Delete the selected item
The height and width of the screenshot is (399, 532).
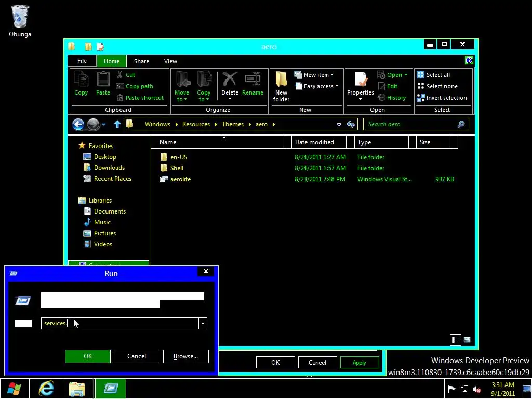pos(230,87)
